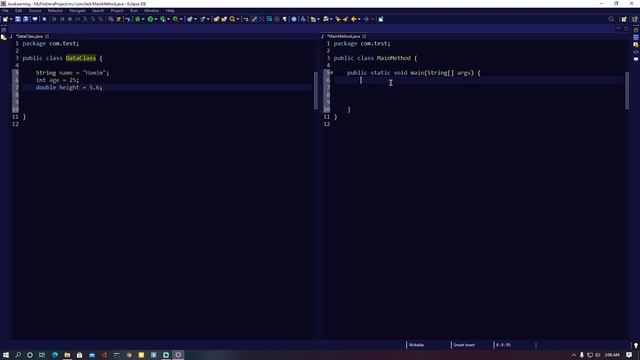640x360 pixels.
Task: Expand the Debug dropdown arrow
Action: (143, 19)
